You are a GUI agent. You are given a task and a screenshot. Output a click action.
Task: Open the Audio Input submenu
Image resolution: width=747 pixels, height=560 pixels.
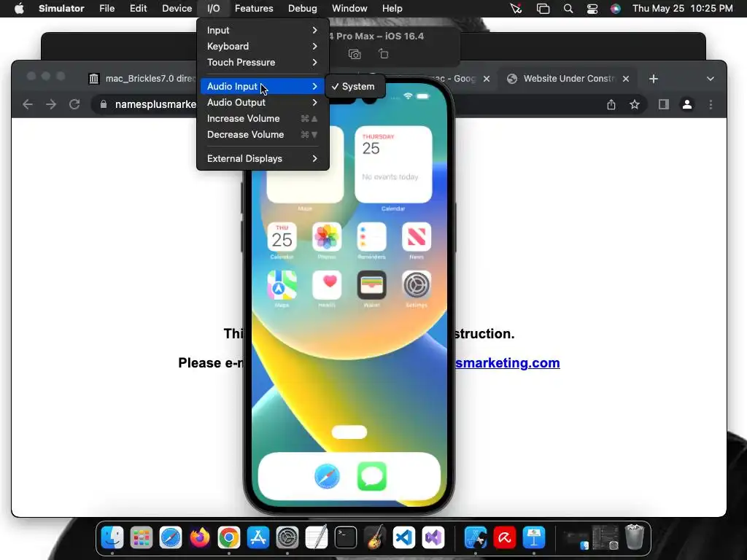(x=263, y=86)
